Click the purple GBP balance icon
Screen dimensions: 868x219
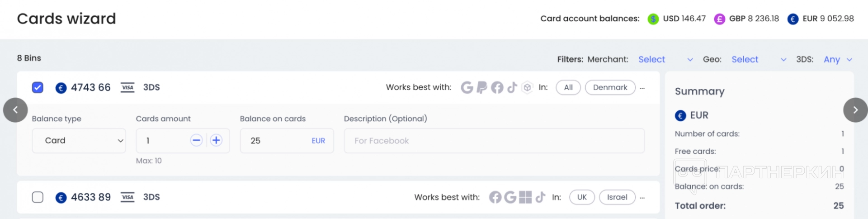point(719,19)
